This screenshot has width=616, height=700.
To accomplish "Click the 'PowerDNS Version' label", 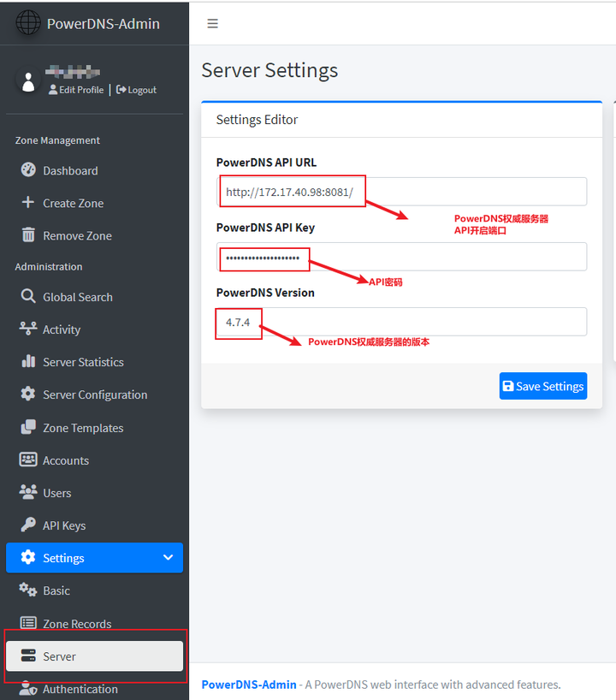I will click(265, 293).
